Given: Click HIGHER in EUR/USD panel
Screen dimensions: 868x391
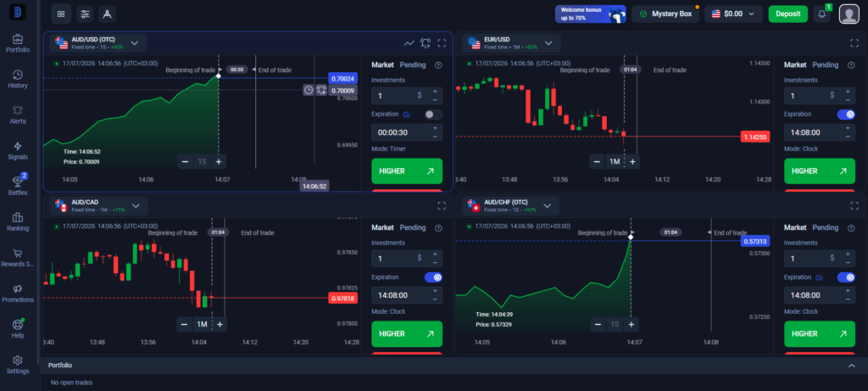Looking at the screenshot, I should click(820, 171).
